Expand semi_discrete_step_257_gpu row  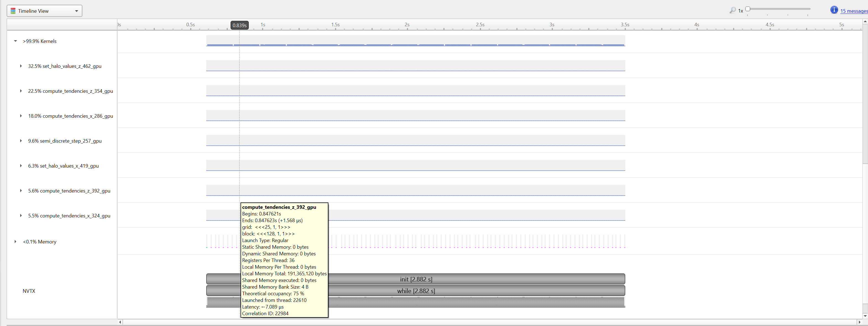click(21, 141)
